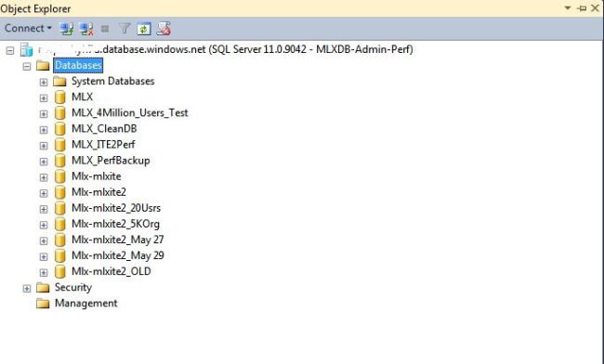Click the Refresh toolbar icon

coord(144,29)
